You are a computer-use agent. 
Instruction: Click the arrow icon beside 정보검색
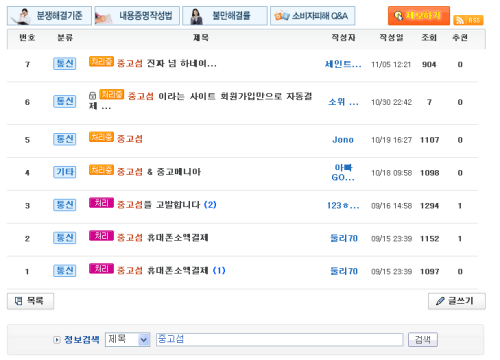(x=57, y=340)
